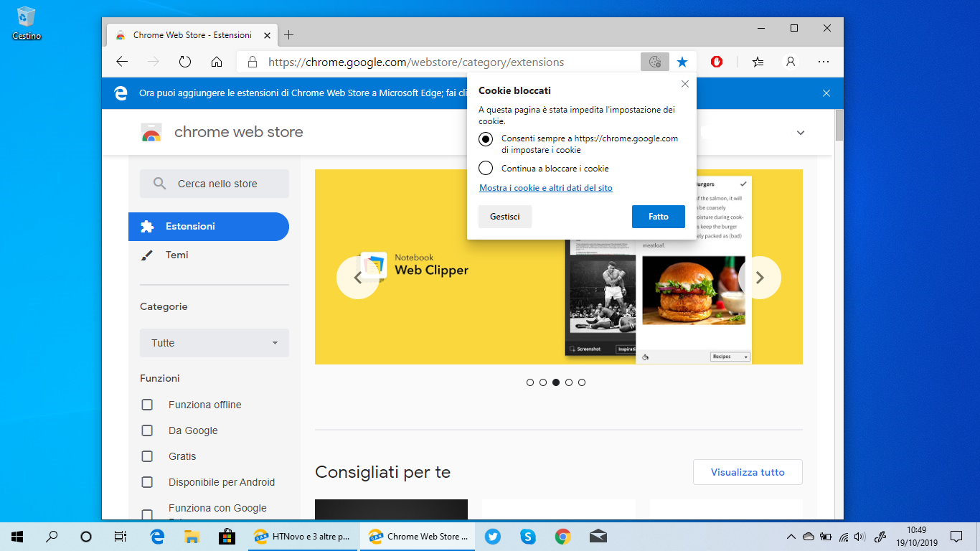Click the Cerca nello store field
Viewport: 980px width, 551px height.
tap(215, 184)
